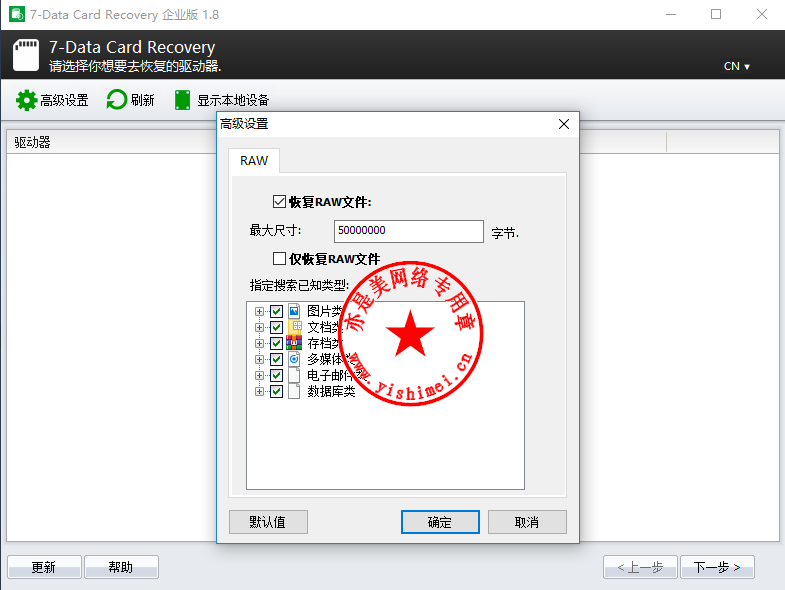The image size is (785, 590).
Task: Click the 取消 button
Action: (527, 522)
